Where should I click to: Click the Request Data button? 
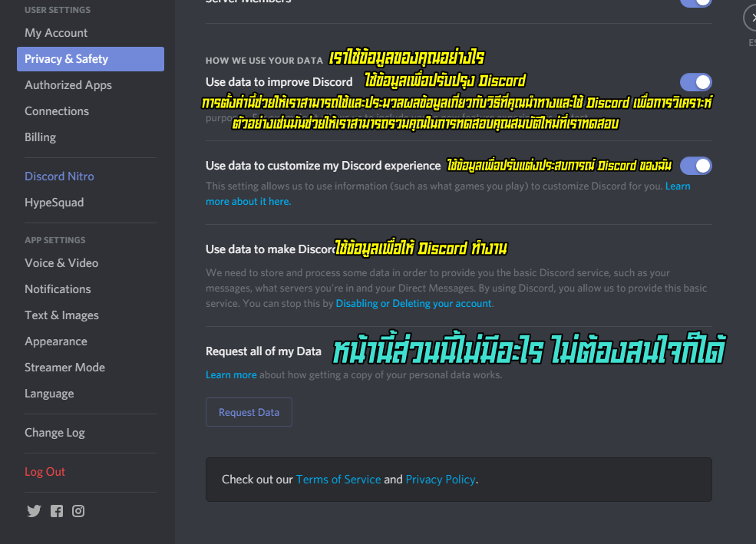(249, 412)
